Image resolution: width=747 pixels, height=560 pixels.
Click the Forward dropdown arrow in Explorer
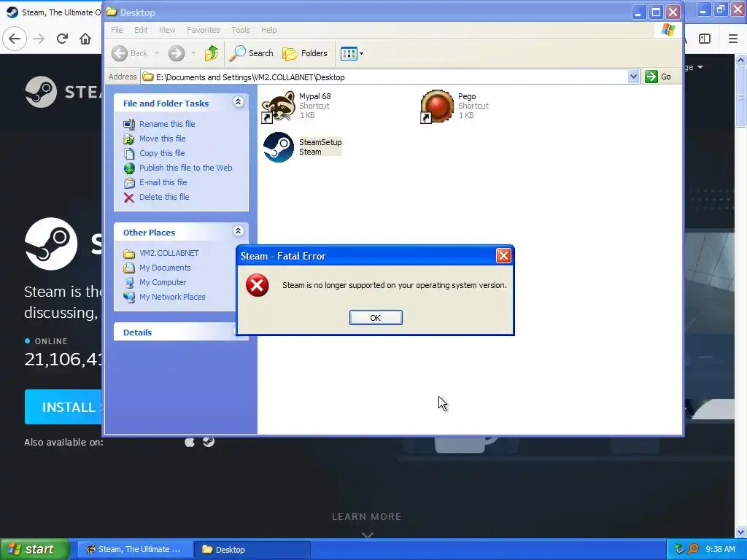(x=193, y=53)
